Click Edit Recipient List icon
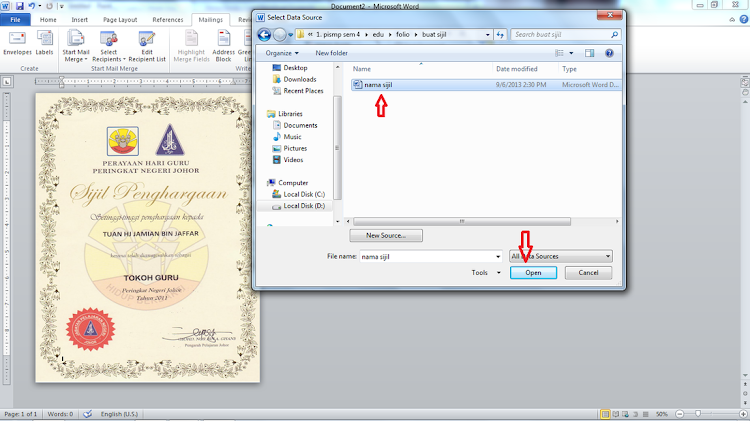The height and width of the screenshot is (425, 750). pyautogui.click(x=147, y=46)
